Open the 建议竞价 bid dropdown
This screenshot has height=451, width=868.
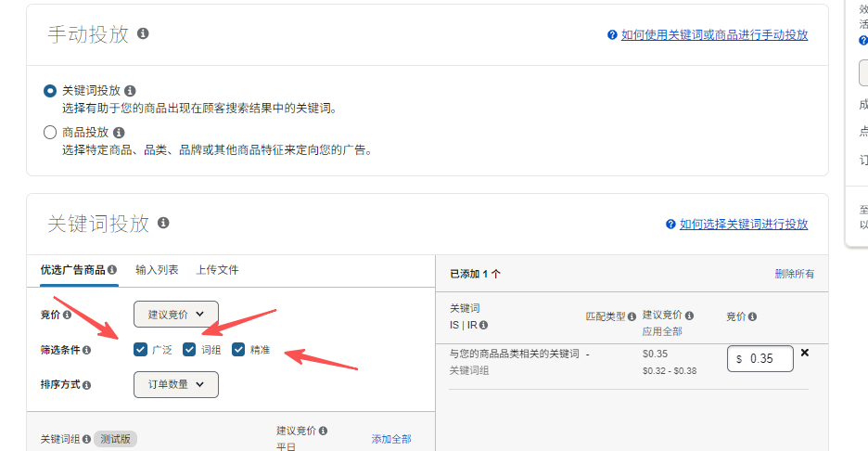[175, 315]
